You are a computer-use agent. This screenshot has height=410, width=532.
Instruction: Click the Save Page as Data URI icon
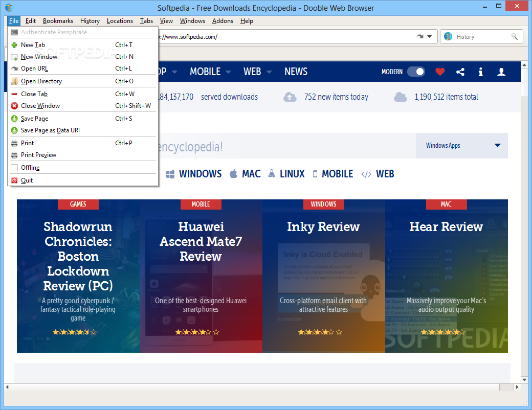coord(14,130)
